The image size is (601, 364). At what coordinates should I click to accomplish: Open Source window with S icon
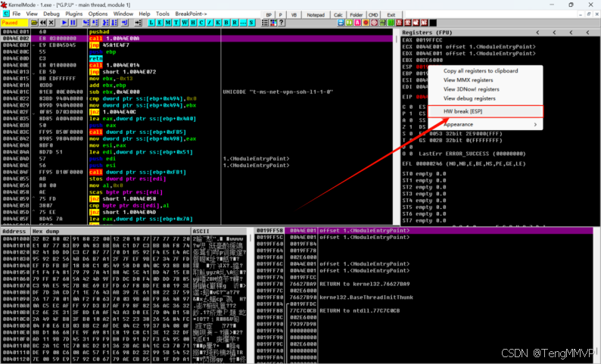tap(251, 23)
